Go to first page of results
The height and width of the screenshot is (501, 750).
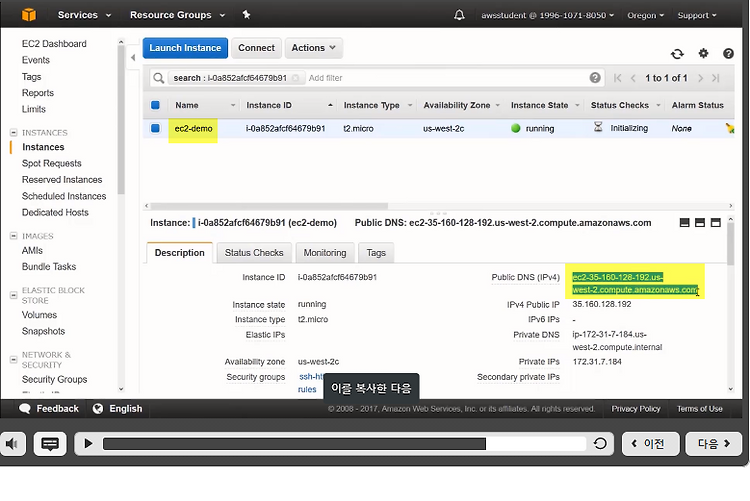click(x=618, y=78)
